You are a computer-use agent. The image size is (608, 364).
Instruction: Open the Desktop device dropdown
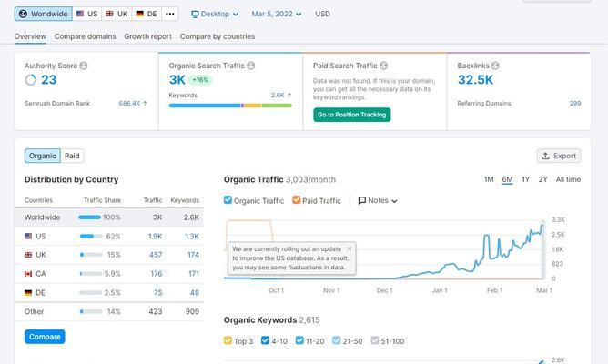pyautogui.click(x=215, y=14)
